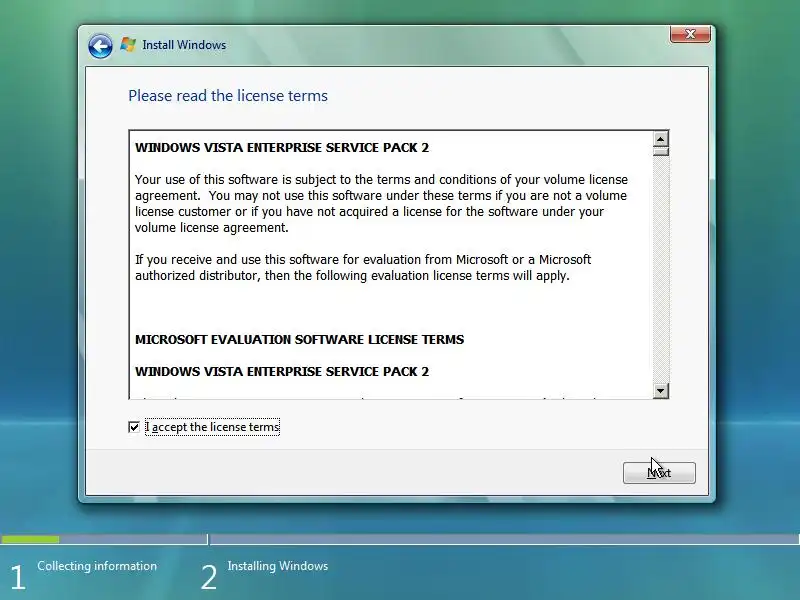This screenshot has width=800, height=600.
Task: Click the green setup progress bar
Action: (x=30, y=539)
